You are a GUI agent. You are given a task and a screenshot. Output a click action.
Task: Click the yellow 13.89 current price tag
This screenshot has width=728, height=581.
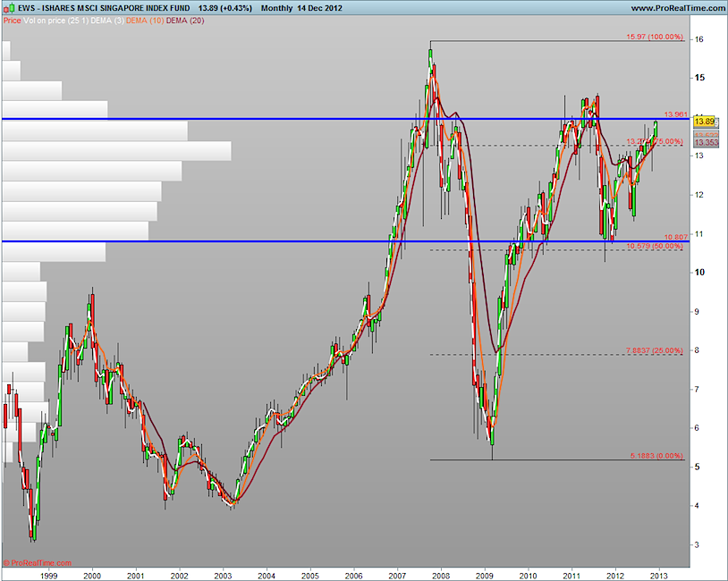pyautogui.click(x=705, y=122)
